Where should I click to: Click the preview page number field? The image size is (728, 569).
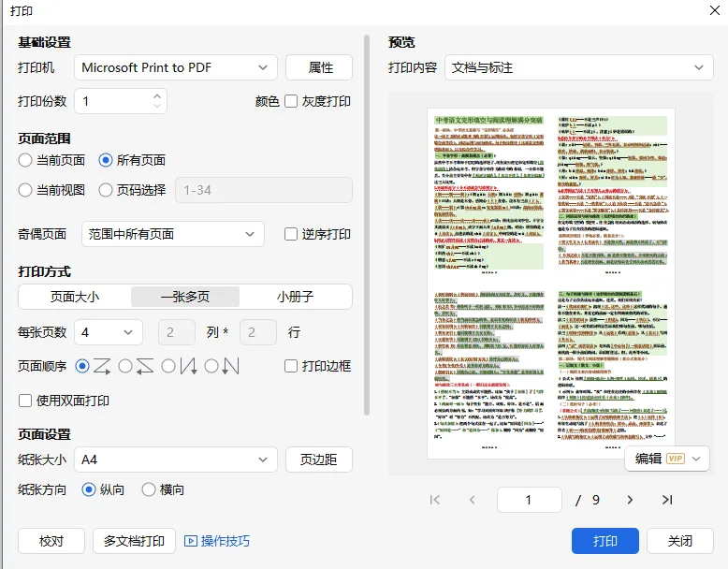pos(530,500)
